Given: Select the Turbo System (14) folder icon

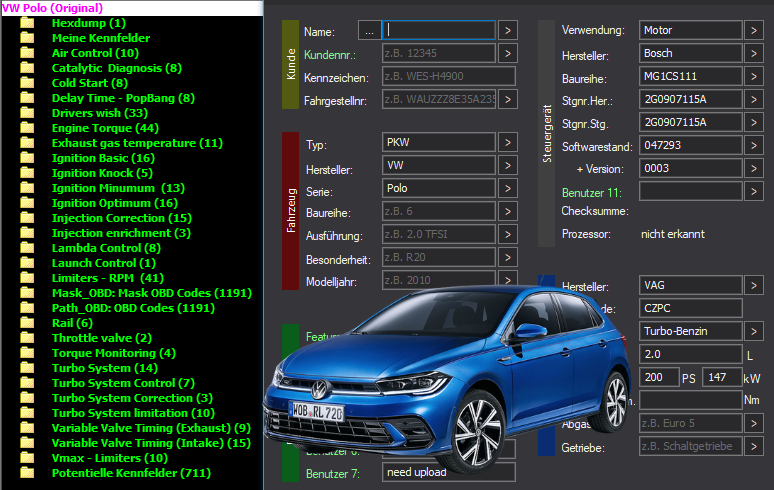Looking at the screenshot, I should tap(27, 368).
